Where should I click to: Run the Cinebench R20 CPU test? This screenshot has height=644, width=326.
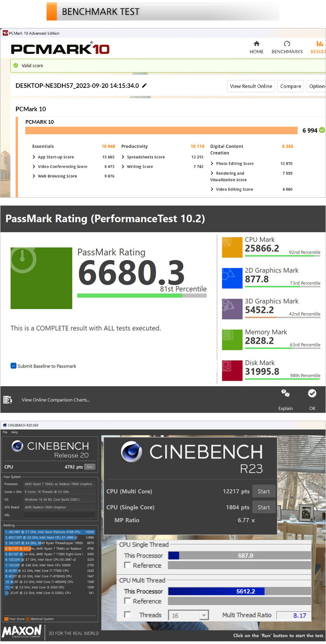[89, 466]
